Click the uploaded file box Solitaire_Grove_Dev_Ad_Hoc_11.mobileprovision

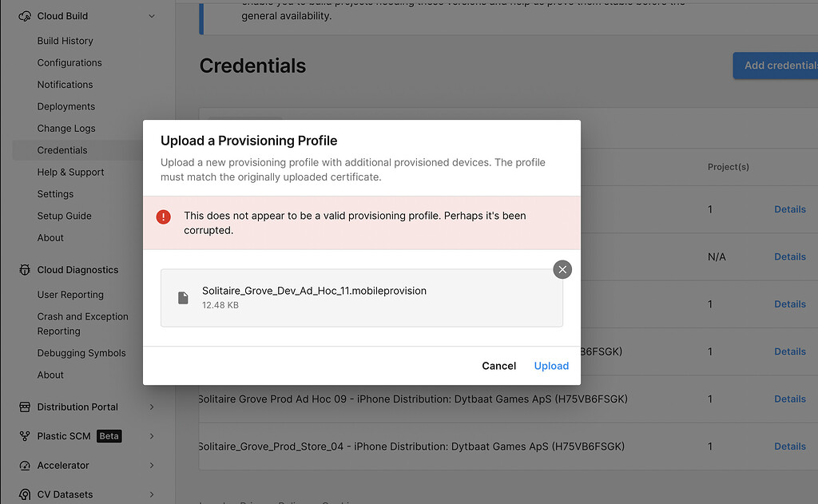tap(362, 298)
